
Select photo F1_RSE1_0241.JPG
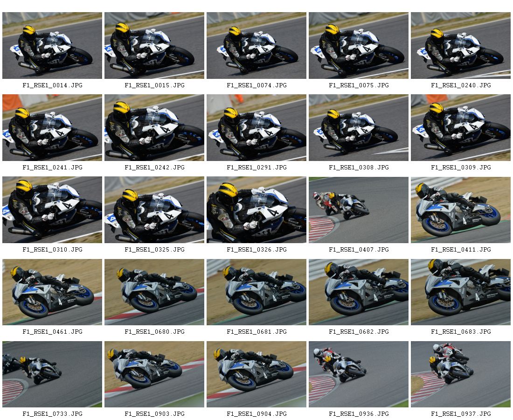[x=52, y=128]
